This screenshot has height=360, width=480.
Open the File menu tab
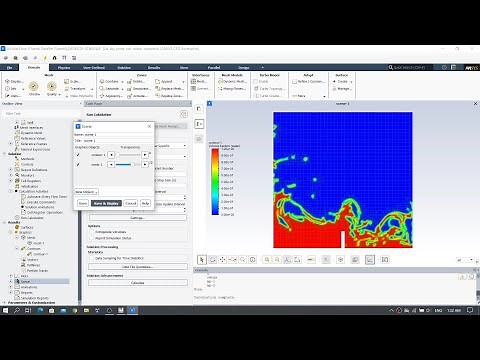coord(9,67)
